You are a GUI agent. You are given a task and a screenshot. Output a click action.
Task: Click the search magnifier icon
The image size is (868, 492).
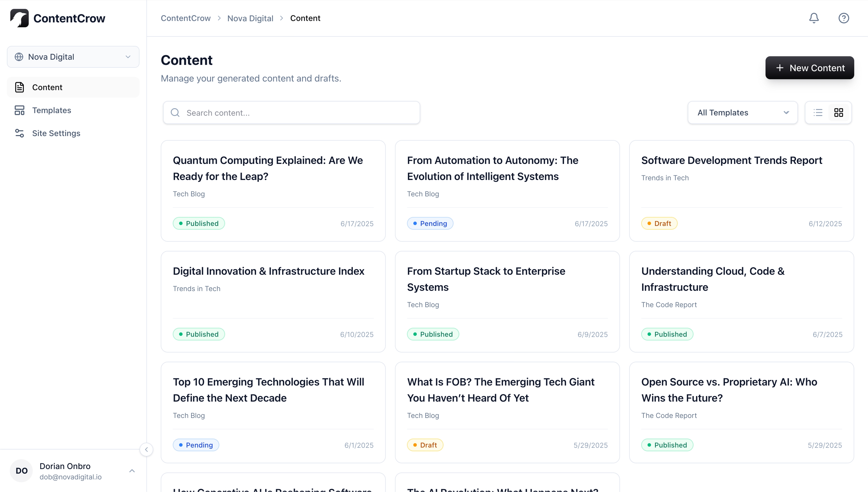point(175,113)
